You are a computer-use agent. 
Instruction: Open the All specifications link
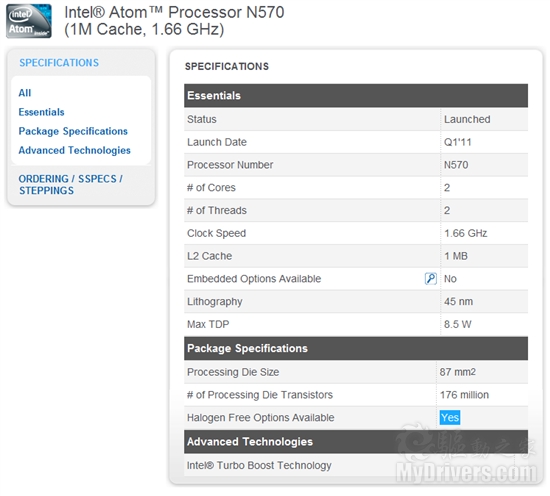pos(25,93)
